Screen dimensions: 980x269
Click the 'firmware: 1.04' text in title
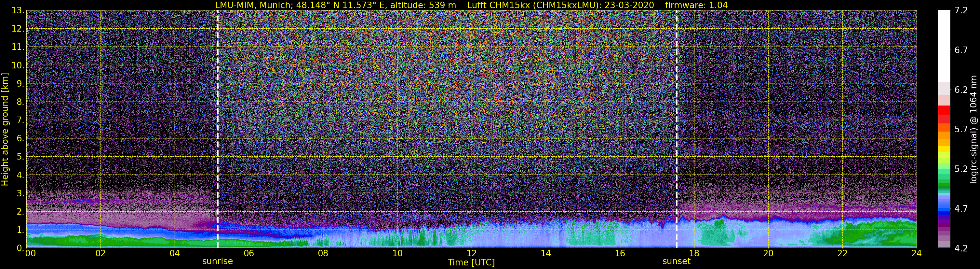point(696,5)
